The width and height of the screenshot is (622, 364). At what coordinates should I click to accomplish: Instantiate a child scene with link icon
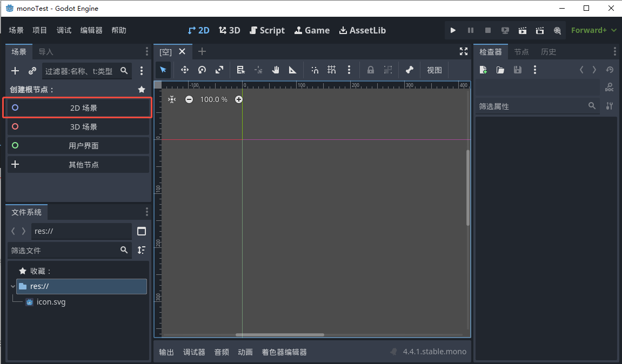tap(32, 71)
